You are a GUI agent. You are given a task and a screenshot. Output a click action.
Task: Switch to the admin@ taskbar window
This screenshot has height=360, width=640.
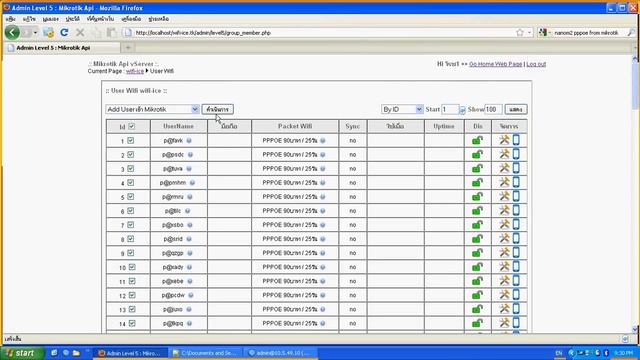click(281, 353)
